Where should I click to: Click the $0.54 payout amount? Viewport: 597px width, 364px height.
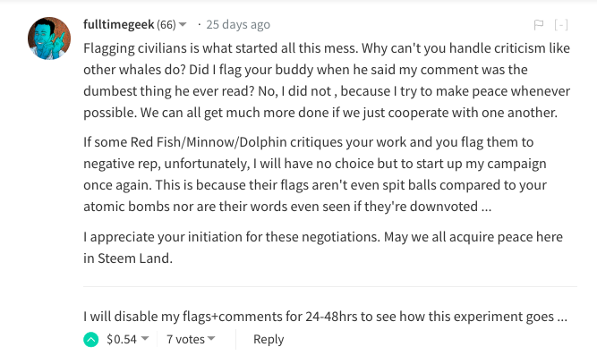(x=121, y=339)
